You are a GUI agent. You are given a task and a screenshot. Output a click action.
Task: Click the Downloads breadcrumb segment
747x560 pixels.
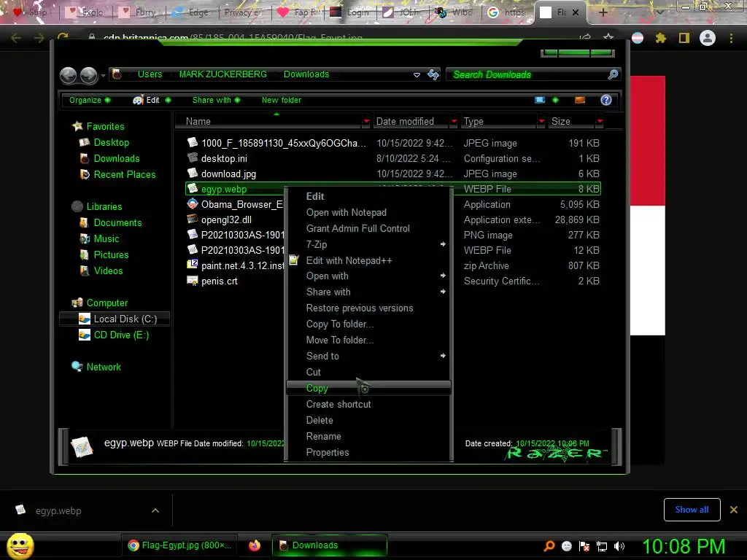306,74
